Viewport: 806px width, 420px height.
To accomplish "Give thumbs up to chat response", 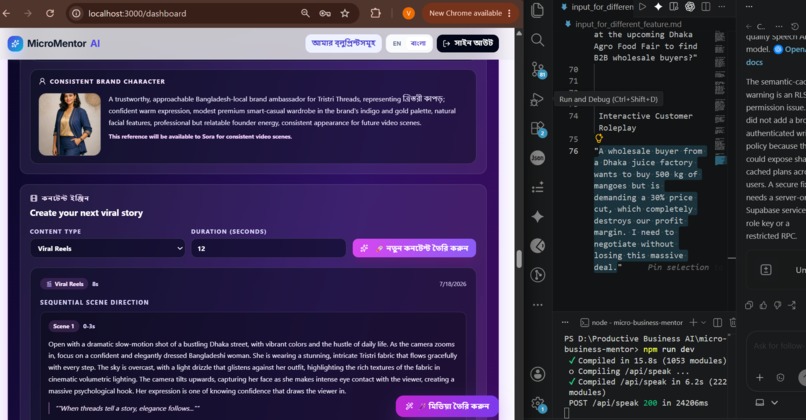I will [x=763, y=305].
